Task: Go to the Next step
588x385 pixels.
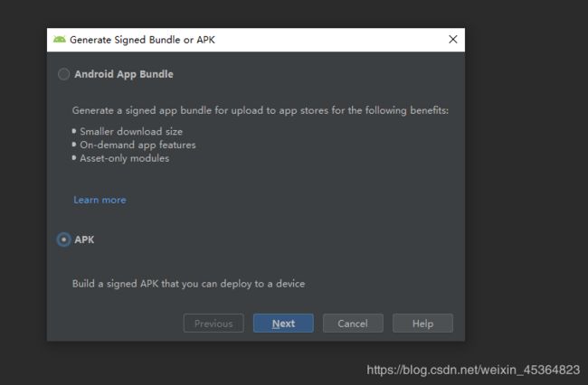Action: tap(283, 324)
